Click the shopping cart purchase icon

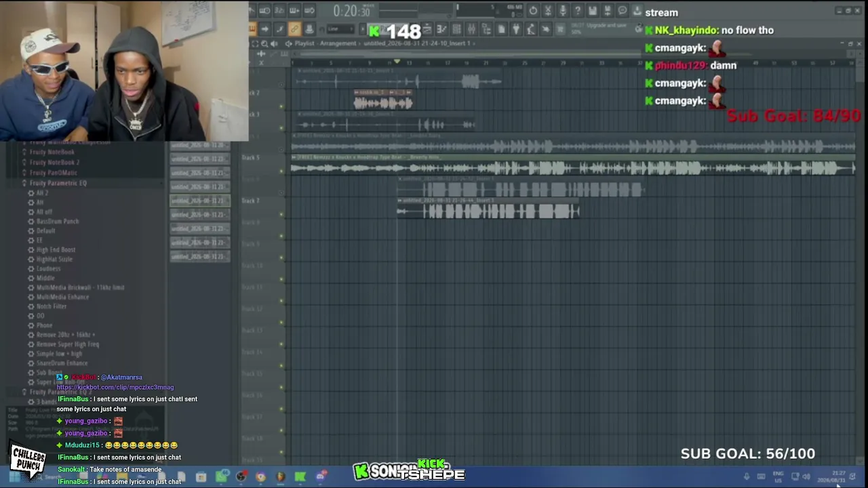[561, 29]
